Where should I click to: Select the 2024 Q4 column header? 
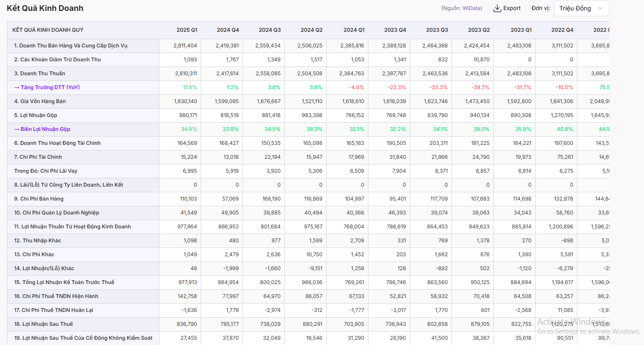tap(228, 30)
